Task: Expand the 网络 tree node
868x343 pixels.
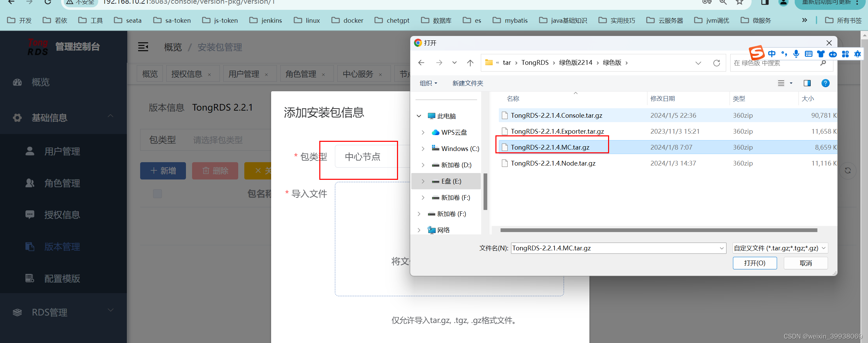Action: pos(419,230)
